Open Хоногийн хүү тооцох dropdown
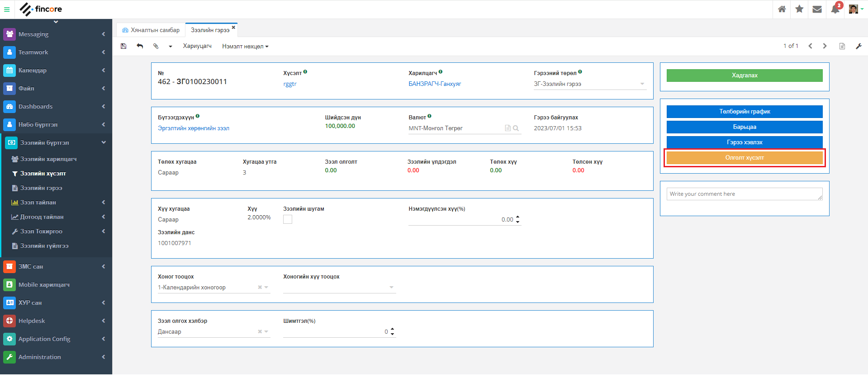Viewport: 868px width, 378px height. 340,288
